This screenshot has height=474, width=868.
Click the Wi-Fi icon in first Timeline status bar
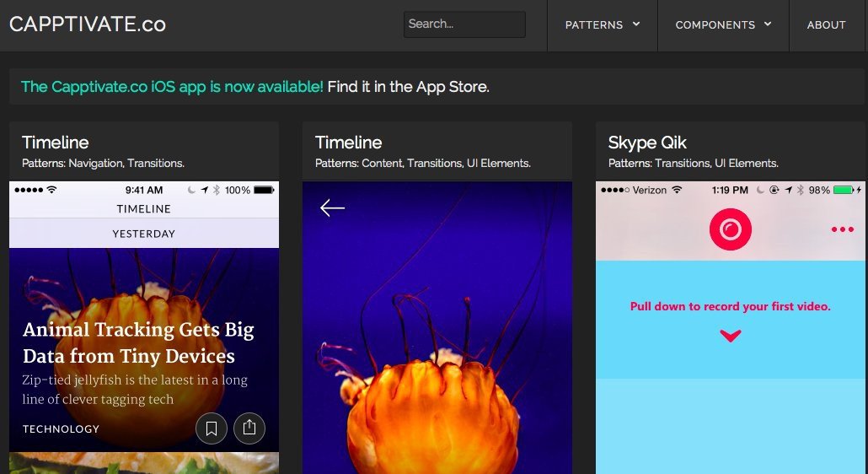tap(51, 190)
